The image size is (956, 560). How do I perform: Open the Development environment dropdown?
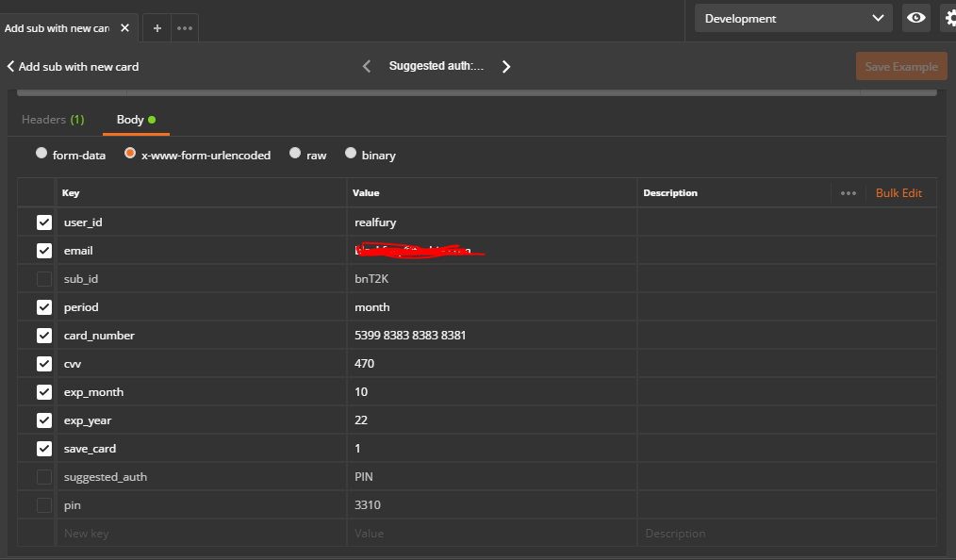point(792,17)
